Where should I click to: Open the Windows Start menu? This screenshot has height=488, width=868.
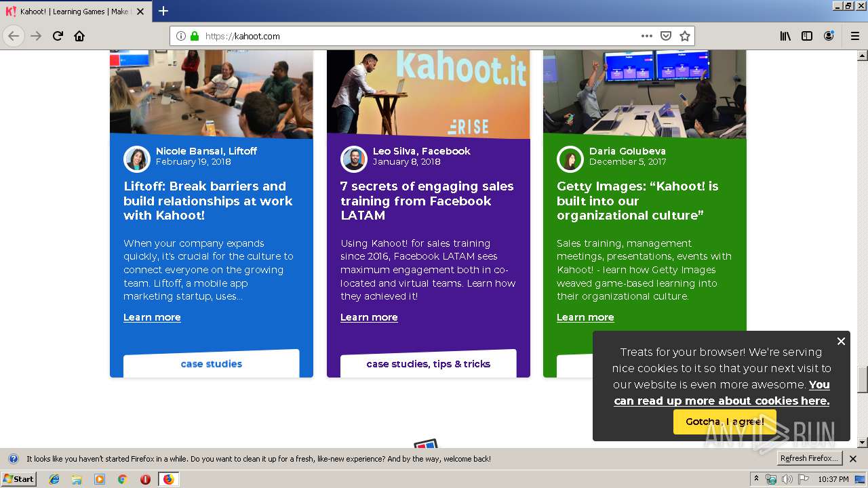point(19,479)
